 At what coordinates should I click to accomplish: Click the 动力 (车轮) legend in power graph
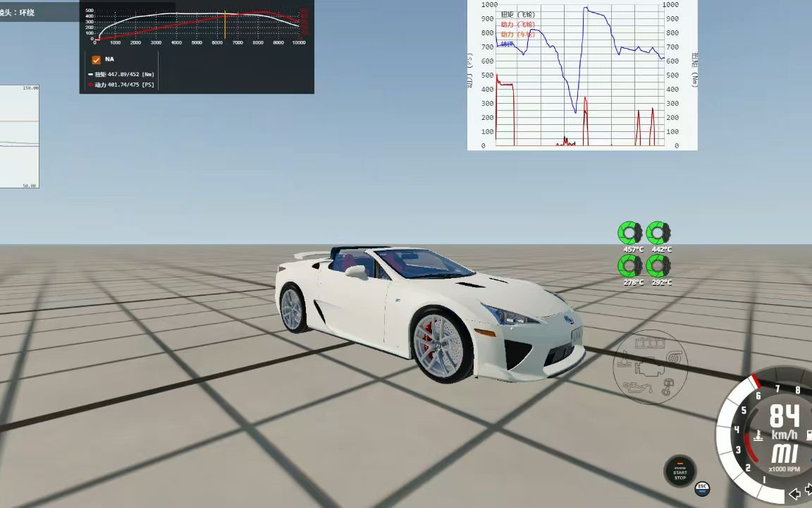coord(518,34)
